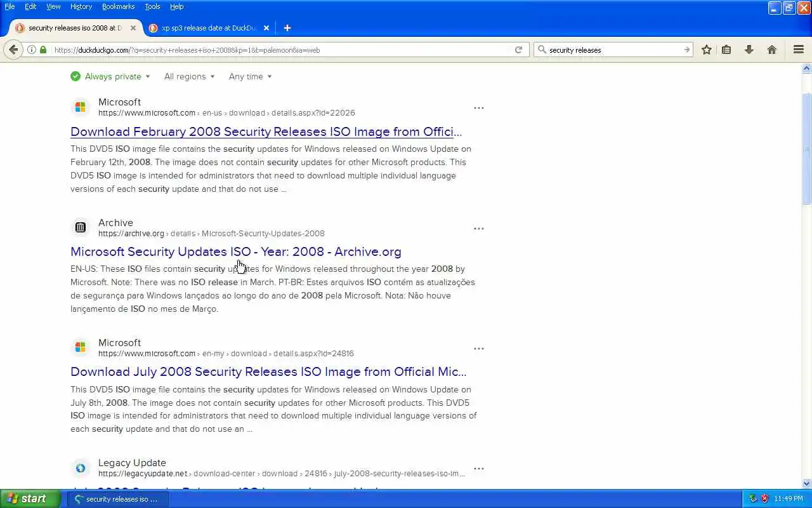Open 'Download February 2008 Security Releases ISO' link

click(x=266, y=131)
